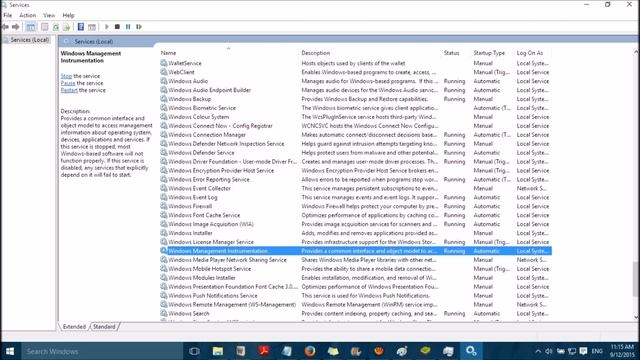
Task: Open the View menu
Action: 49,15
